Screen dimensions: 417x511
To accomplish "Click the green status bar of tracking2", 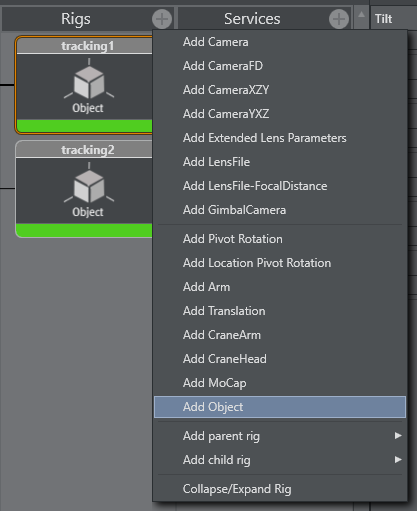I will [x=84, y=230].
